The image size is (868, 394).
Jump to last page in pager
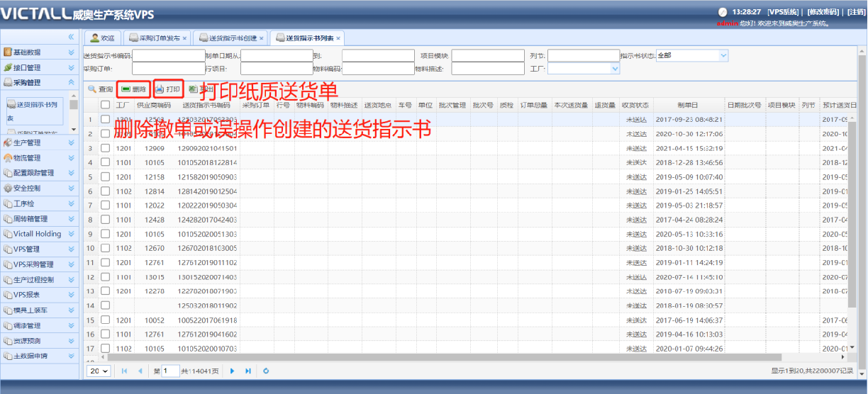tap(248, 371)
